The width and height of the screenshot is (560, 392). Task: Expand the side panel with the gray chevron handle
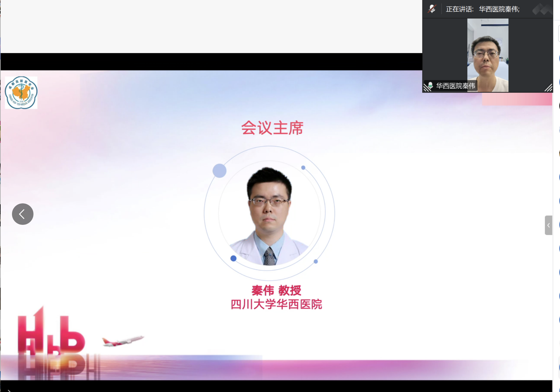(x=548, y=225)
